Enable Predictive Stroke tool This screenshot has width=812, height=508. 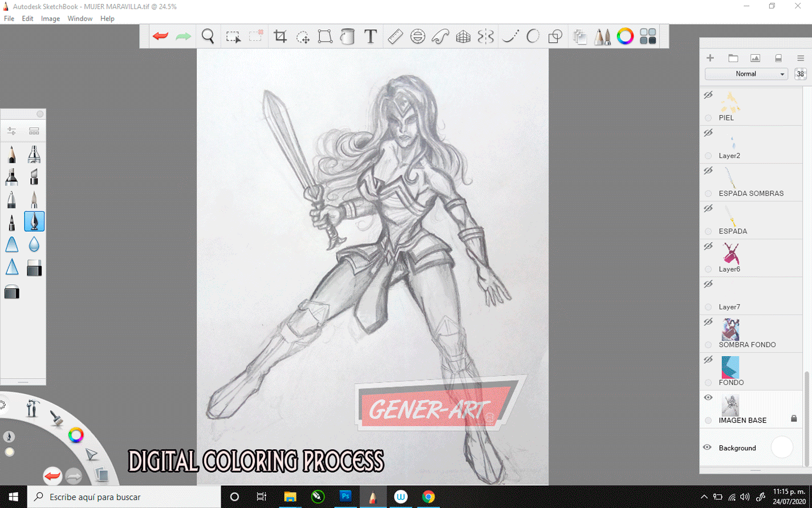click(x=533, y=37)
